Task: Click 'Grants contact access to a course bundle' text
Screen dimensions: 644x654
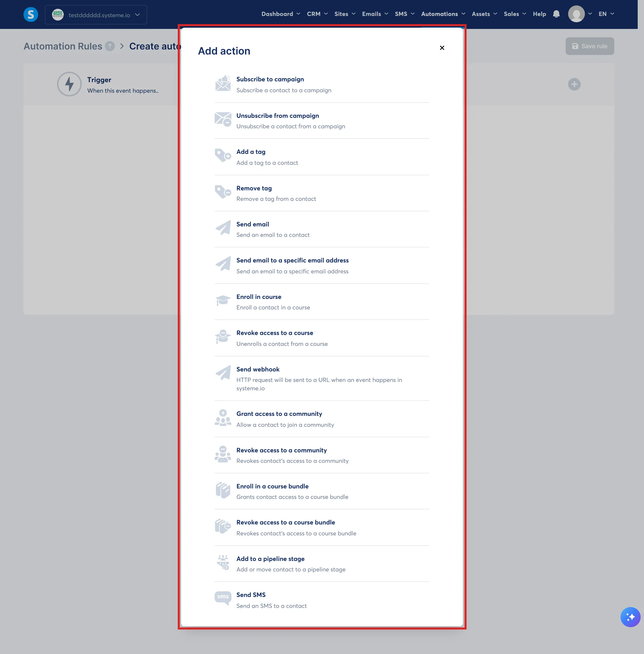Action: pyautogui.click(x=292, y=497)
